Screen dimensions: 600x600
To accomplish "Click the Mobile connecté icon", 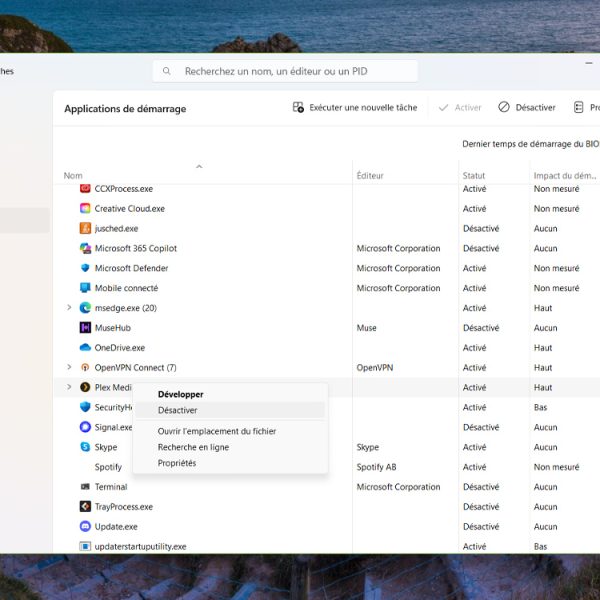I will coord(85,288).
